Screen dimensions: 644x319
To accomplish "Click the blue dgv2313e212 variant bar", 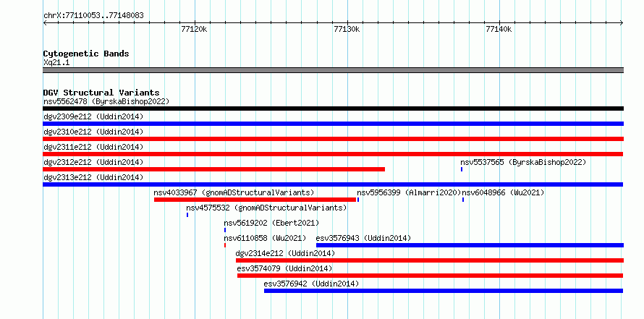I will (333, 184).
